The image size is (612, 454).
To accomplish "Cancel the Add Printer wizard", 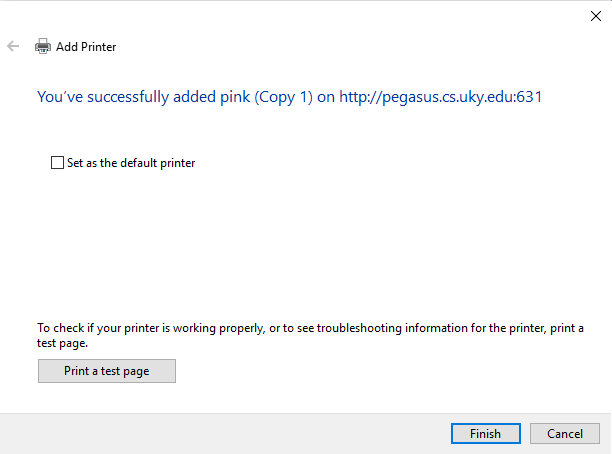I will point(565,433).
